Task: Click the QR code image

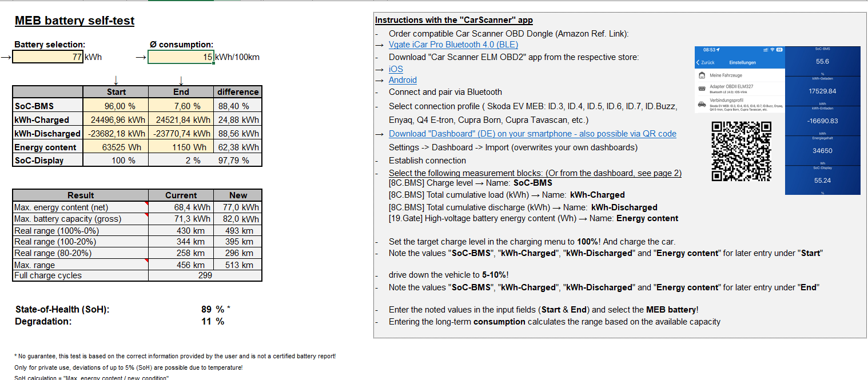Action: 742,151
